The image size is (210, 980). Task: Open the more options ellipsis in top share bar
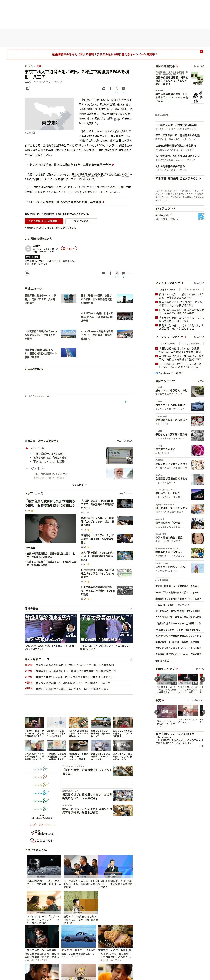point(130,89)
